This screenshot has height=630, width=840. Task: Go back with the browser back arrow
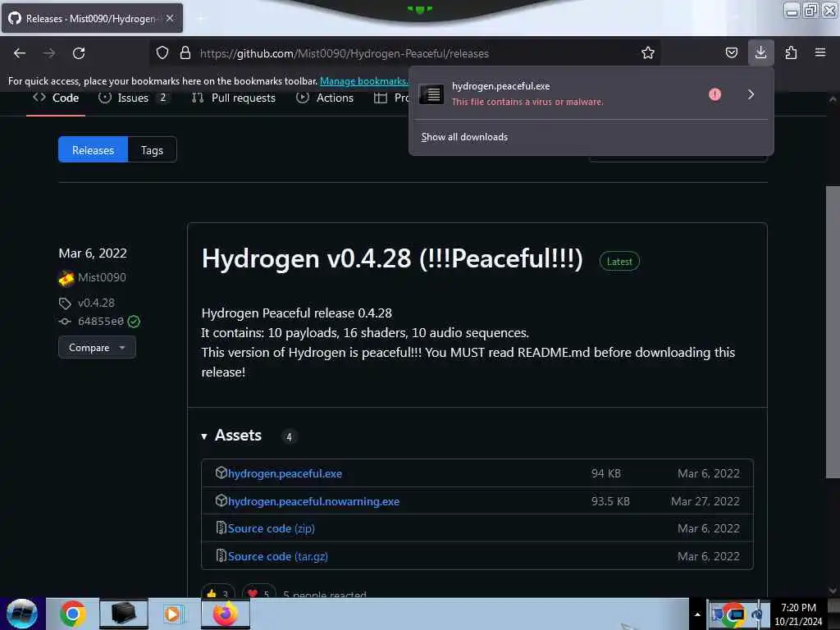pos(20,53)
